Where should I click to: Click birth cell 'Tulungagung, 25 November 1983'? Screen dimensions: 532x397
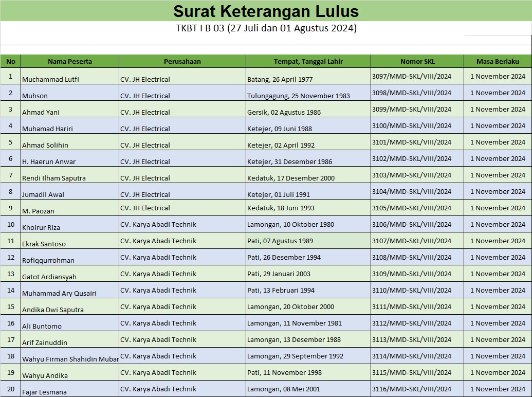point(308,93)
